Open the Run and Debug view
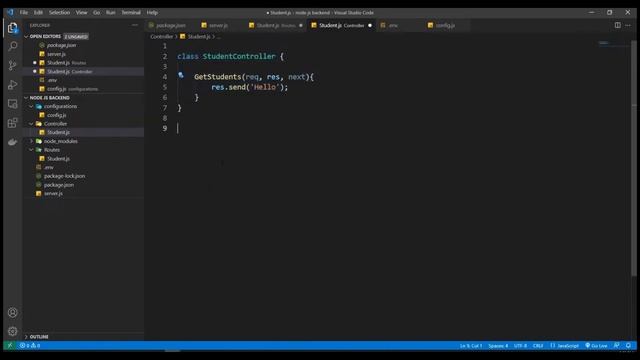 tap(13, 84)
